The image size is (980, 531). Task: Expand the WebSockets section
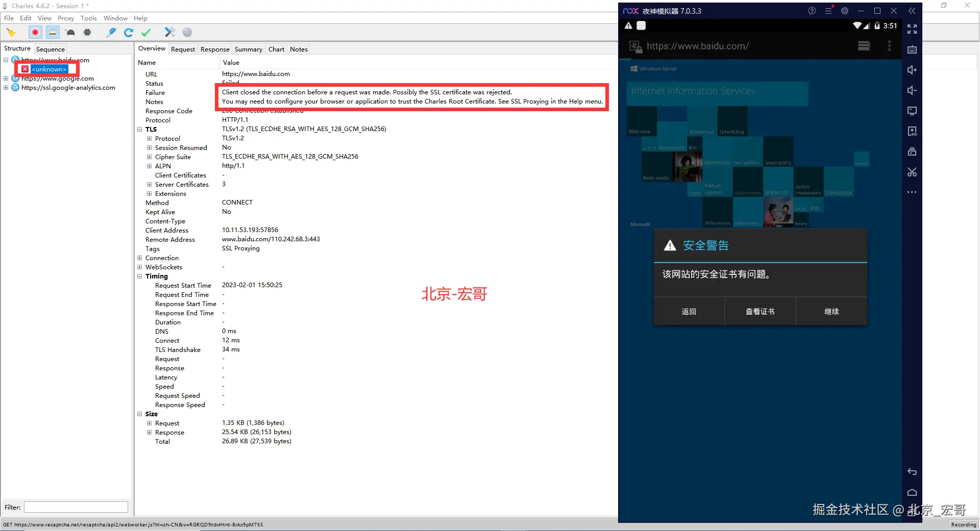(139, 267)
